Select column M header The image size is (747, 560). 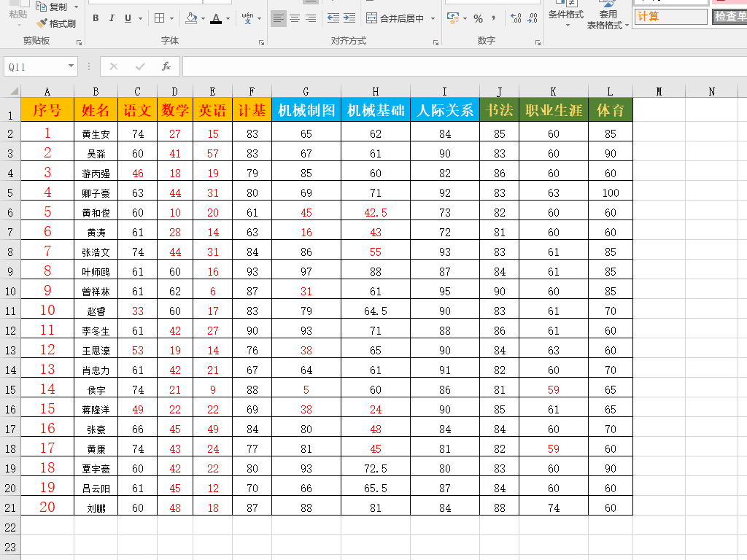(x=659, y=91)
